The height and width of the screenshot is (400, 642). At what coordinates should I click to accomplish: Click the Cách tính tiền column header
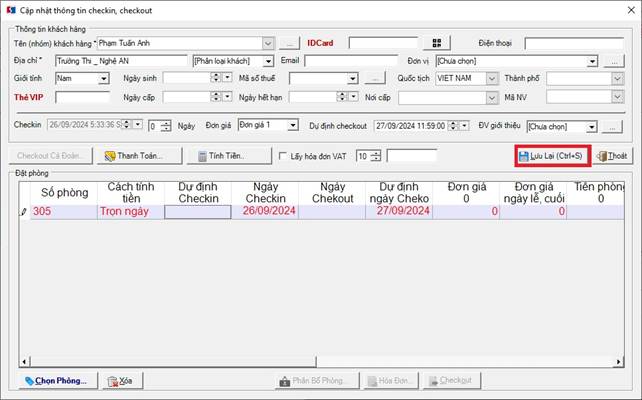pyautogui.click(x=131, y=192)
